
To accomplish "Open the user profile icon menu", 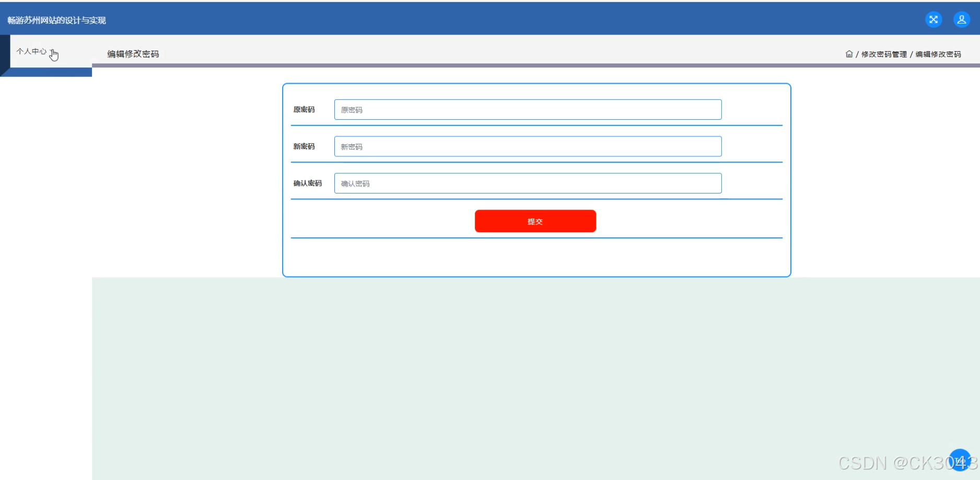I will click(962, 20).
